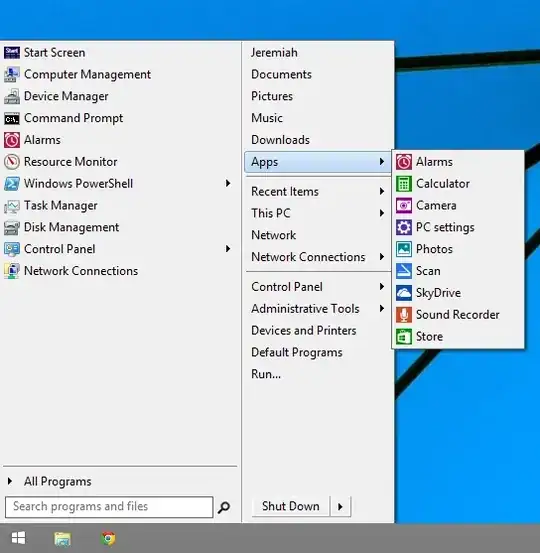Click the Windows PowerShell icon

(x=12, y=184)
